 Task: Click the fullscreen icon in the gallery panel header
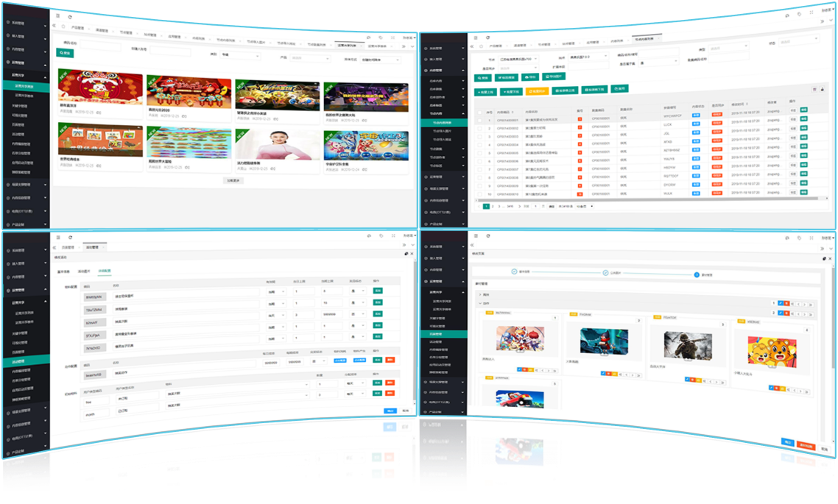point(392,36)
